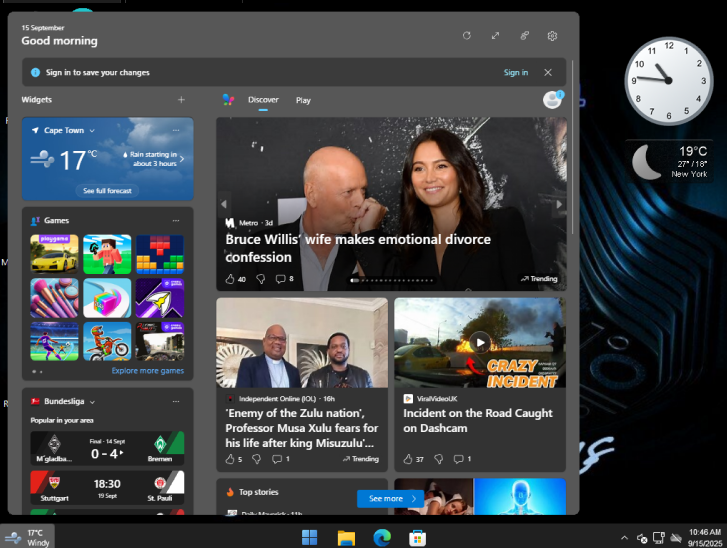Viewport: 727px width, 548px height.
Task: Like the Bruce Willis story
Action: point(230,279)
